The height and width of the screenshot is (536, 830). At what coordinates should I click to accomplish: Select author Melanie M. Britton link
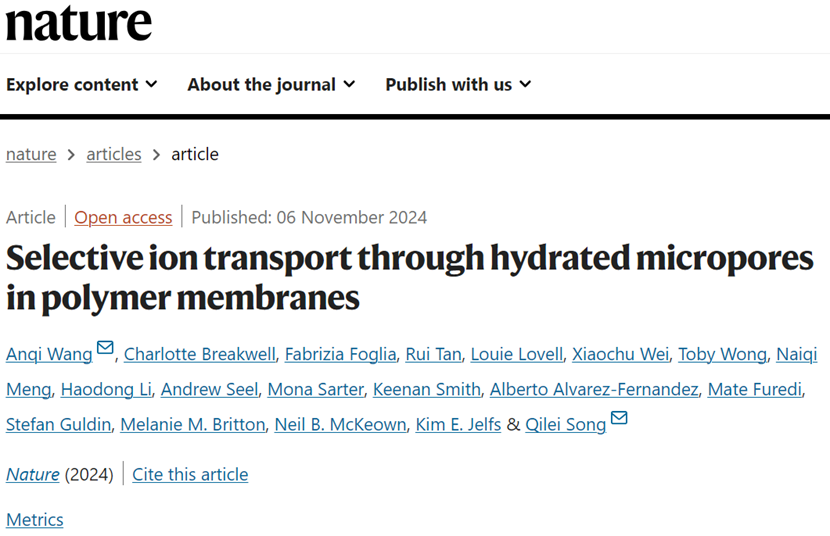[193, 424]
